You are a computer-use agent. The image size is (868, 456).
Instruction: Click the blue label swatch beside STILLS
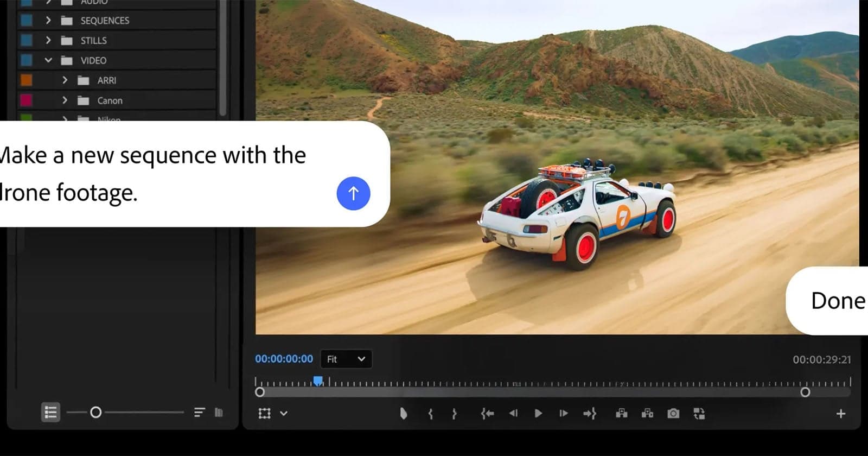(x=26, y=40)
